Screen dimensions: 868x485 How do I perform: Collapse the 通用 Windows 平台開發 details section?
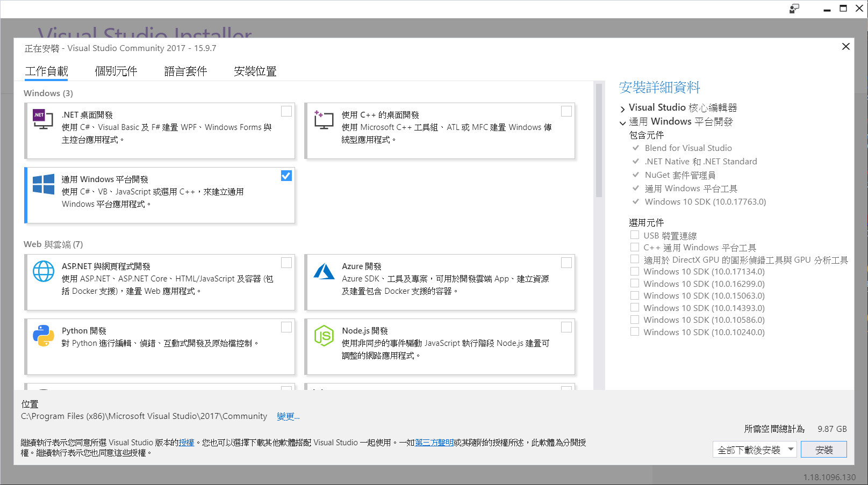click(x=622, y=122)
